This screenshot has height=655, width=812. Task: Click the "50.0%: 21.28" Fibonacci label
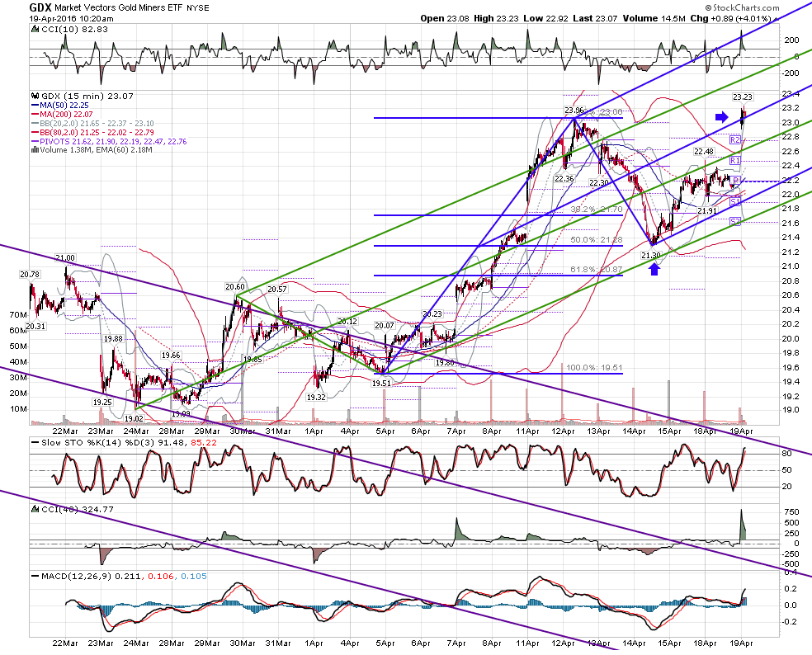tap(597, 240)
